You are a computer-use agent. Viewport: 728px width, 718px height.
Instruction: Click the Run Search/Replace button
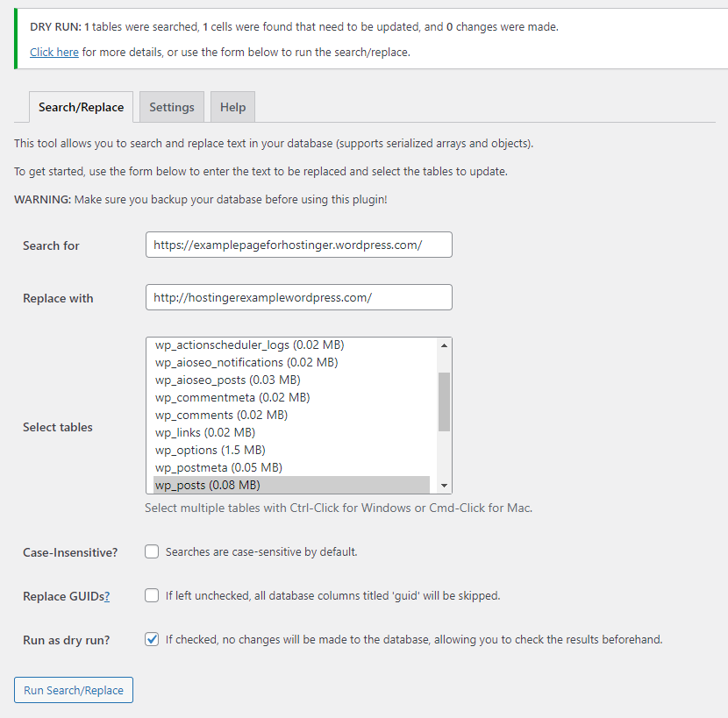tap(74, 690)
